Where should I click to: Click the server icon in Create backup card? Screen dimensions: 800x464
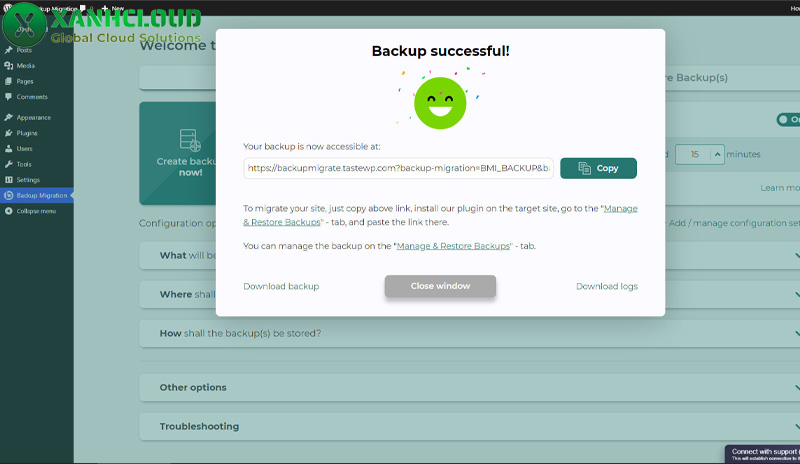(x=190, y=140)
